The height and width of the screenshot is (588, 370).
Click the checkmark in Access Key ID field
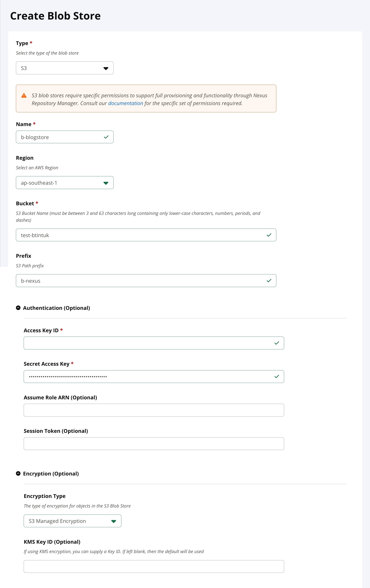tap(277, 343)
